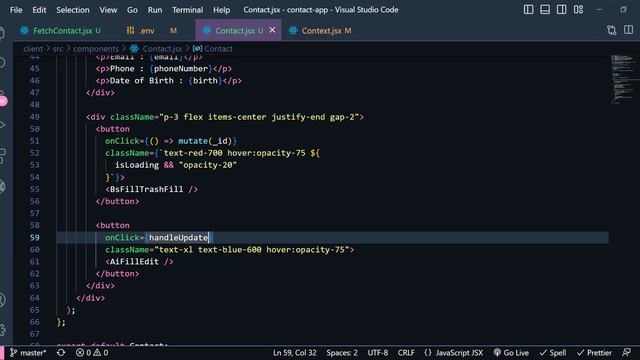Click line number 49 in gutter
640x360 pixels.
tap(35, 117)
